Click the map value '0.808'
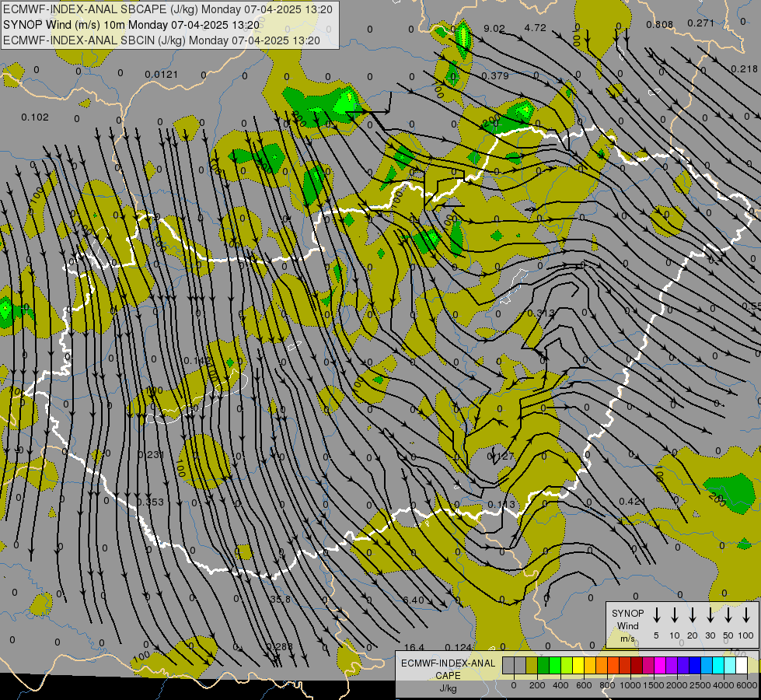This screenshot has width=761, height=700. 660,24
